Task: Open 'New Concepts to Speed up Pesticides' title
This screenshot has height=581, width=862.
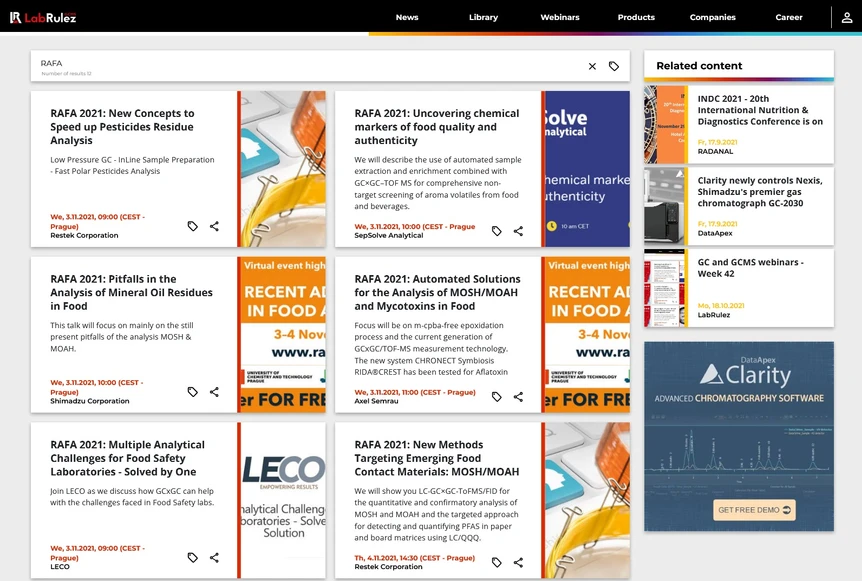Action: (122, 127)
